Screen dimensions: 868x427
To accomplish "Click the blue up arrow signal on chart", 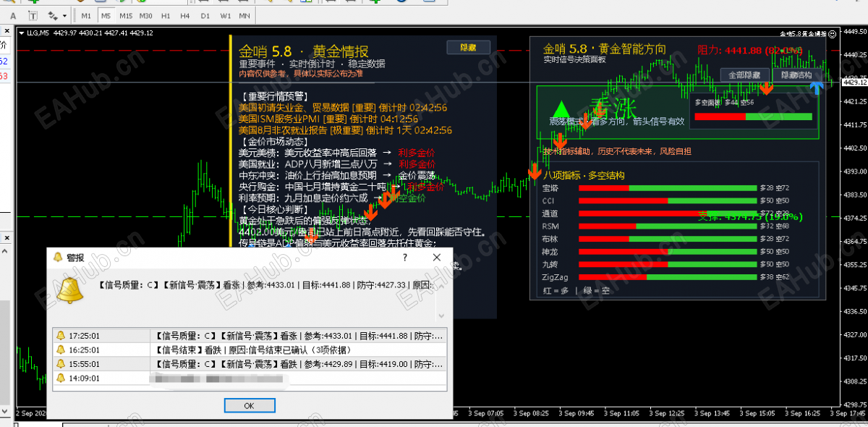I will [817, 88].
